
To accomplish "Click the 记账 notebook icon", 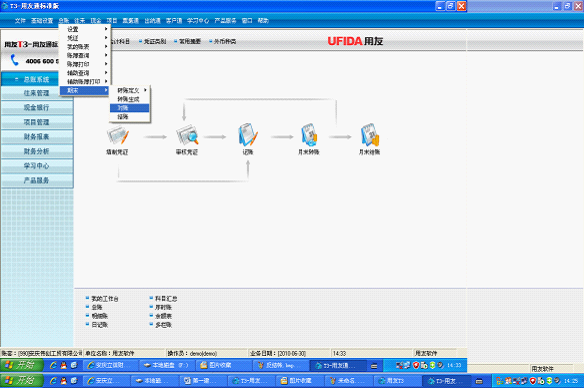I will point(248,135).
